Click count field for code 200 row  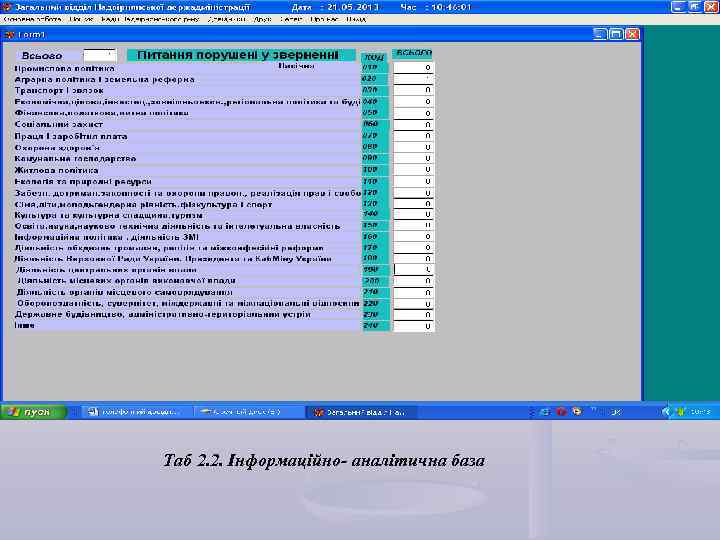pos(413,281)
